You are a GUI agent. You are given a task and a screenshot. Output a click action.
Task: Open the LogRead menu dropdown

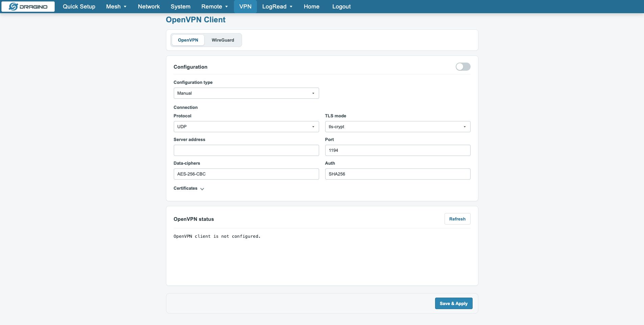[277, 6]
